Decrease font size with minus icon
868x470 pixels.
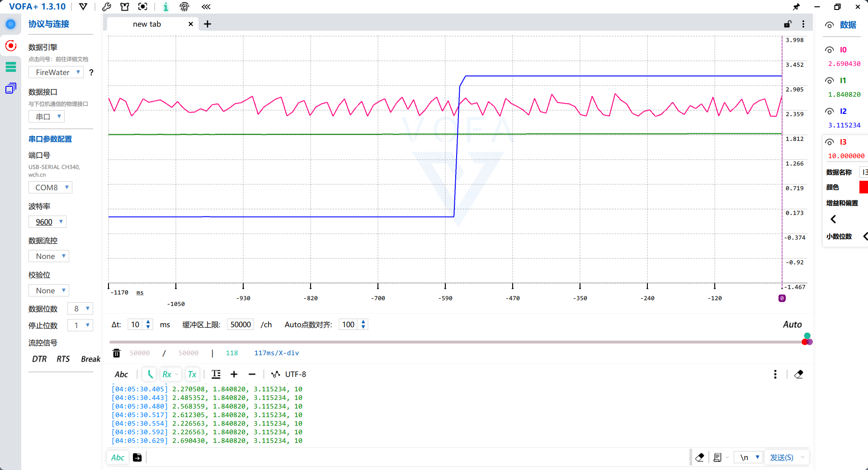coord(252,374)
